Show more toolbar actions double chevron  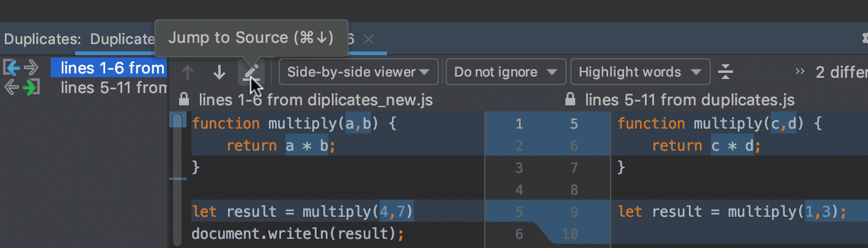pos(800,72)
